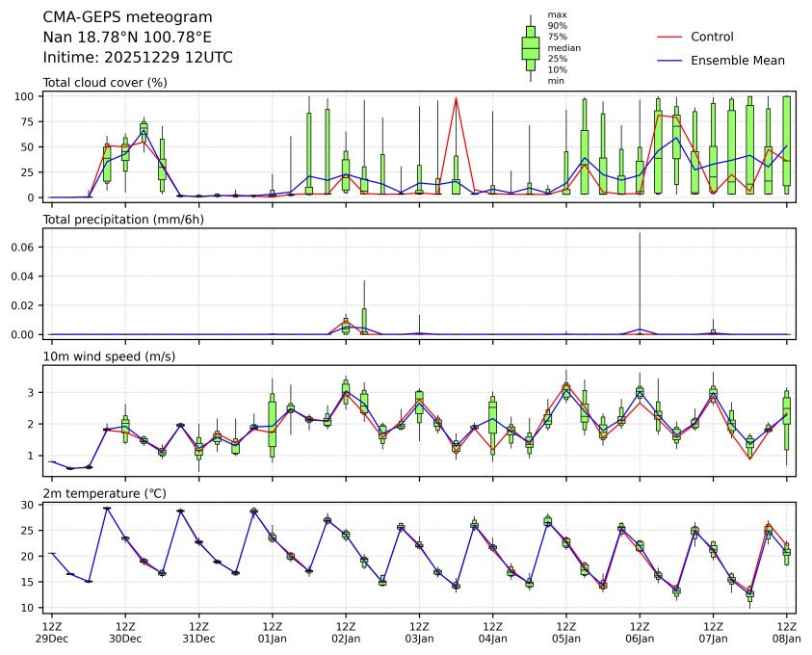Screen dimensions: 812x655
Task: Click the red Control legend line
Action: [669, 37]
